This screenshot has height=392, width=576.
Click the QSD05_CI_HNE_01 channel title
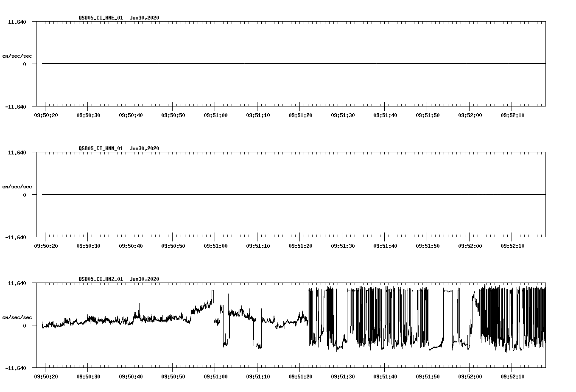tap(101, 18)
